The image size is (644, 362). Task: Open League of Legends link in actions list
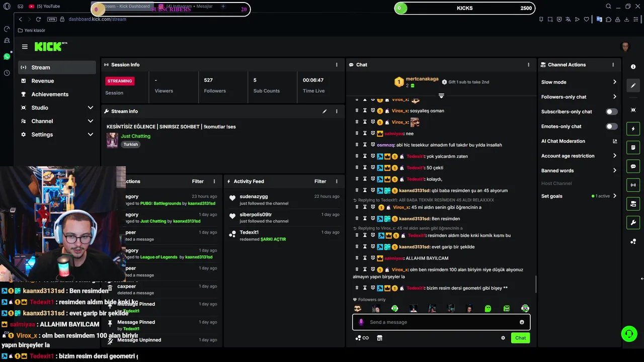point(158,257)
